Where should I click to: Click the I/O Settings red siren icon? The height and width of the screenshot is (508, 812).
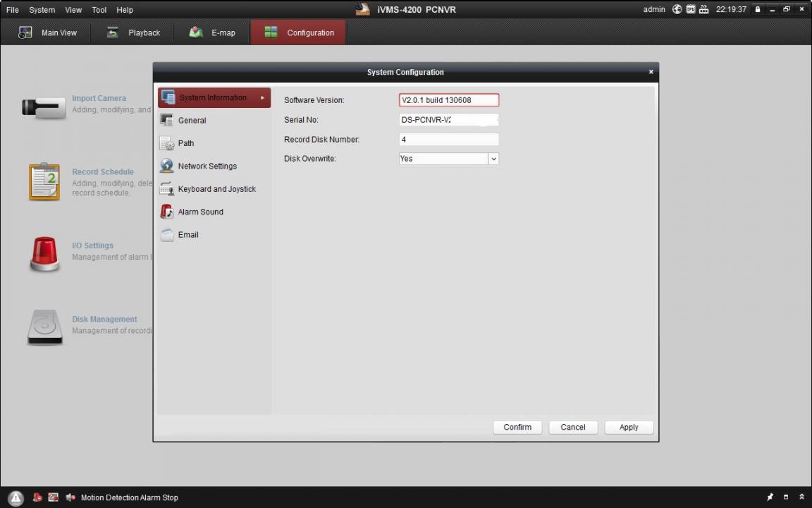tap(44, 254)
